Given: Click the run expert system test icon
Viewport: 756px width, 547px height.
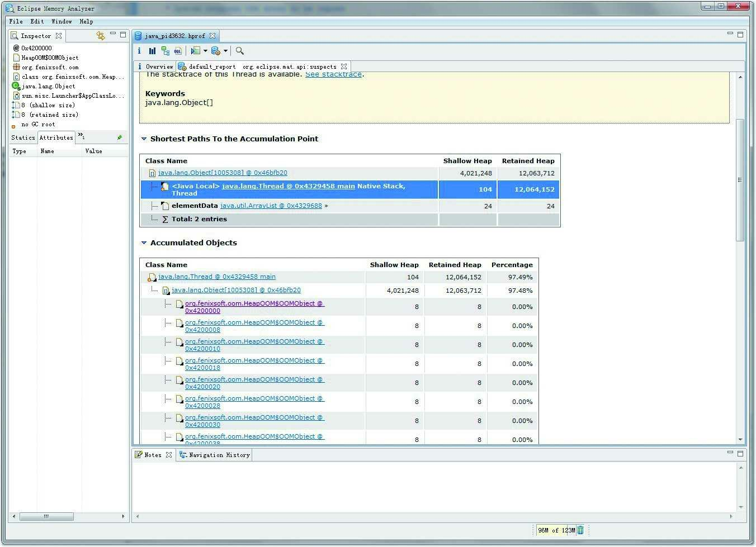Looking at the screenshot, I should [x=195, y=51].
